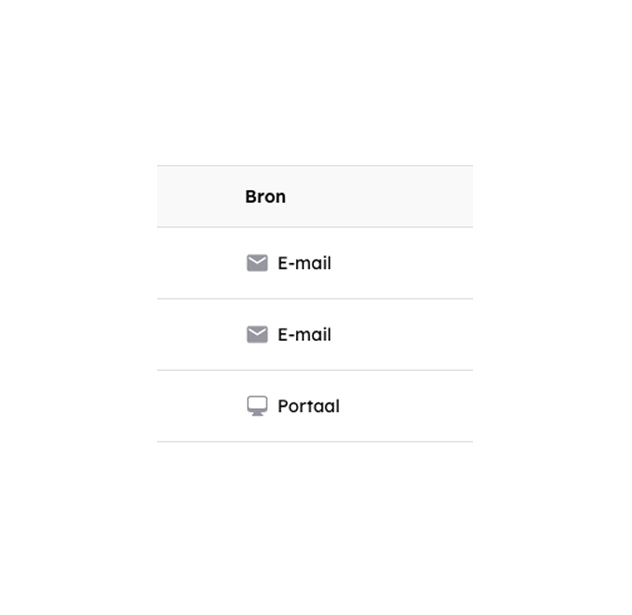Pick the desktop screen icon in the last row
Image resolution: width=632 pixels, height=615 pixels.
(x=257, y=406)
